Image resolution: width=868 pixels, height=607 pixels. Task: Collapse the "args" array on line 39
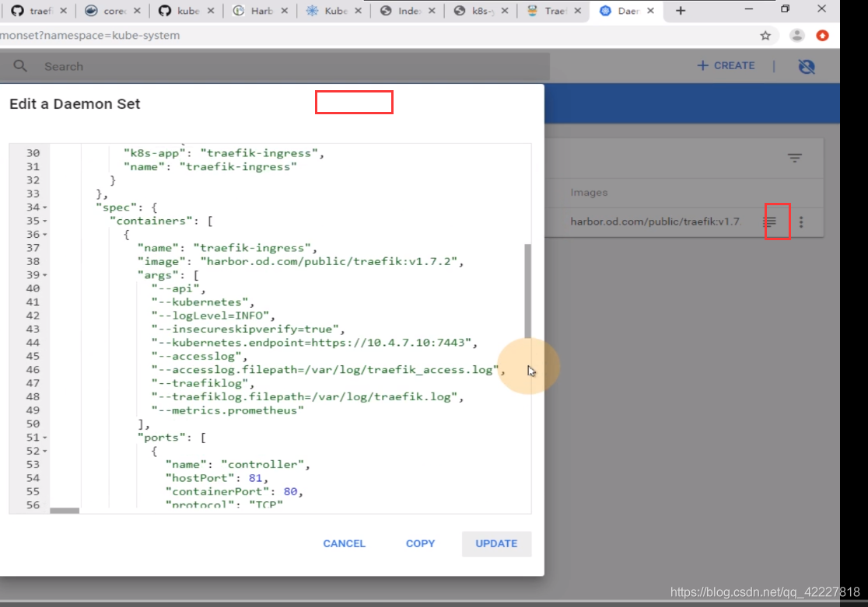point(45,275)
